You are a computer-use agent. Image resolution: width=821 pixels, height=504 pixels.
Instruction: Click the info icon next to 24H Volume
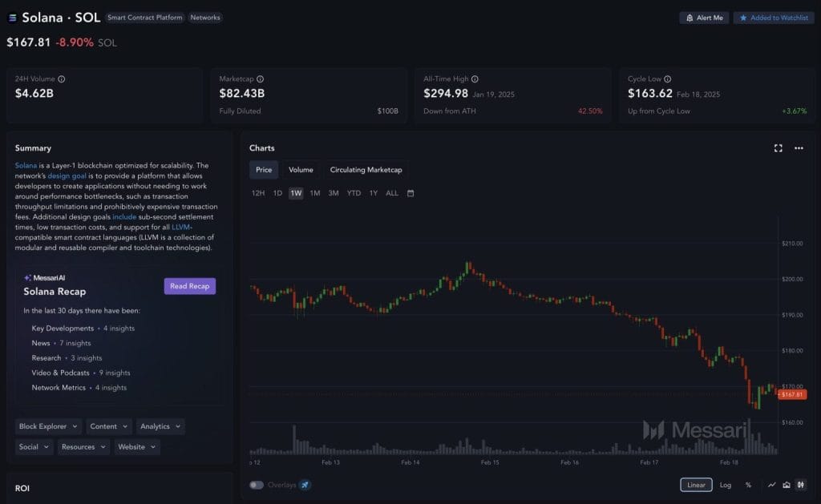click(62, 79)
